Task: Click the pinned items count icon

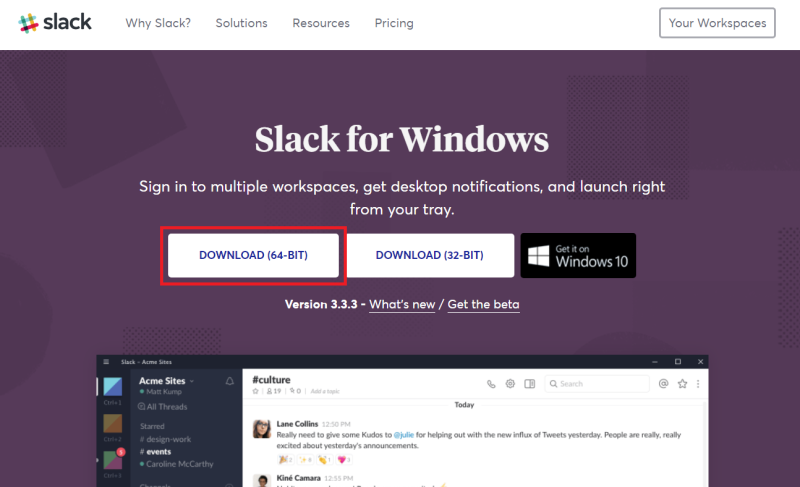Action: point(295,391)
